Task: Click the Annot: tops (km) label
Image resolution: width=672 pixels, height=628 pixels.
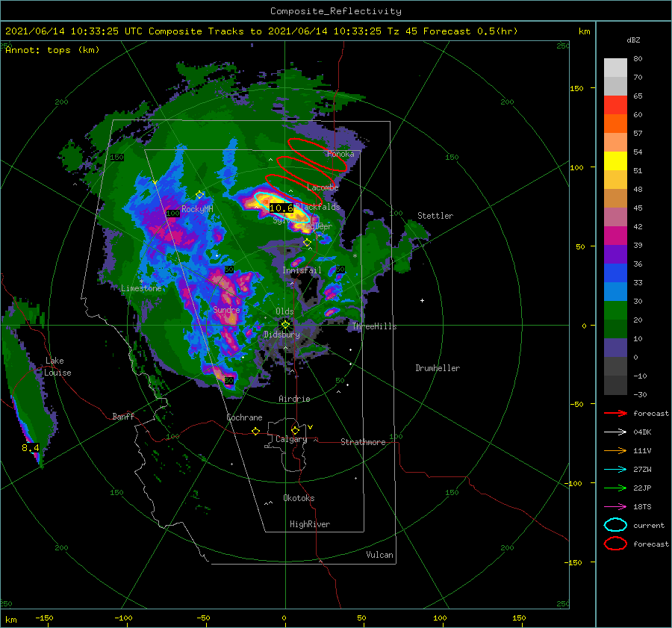Action: click(52, 50)
